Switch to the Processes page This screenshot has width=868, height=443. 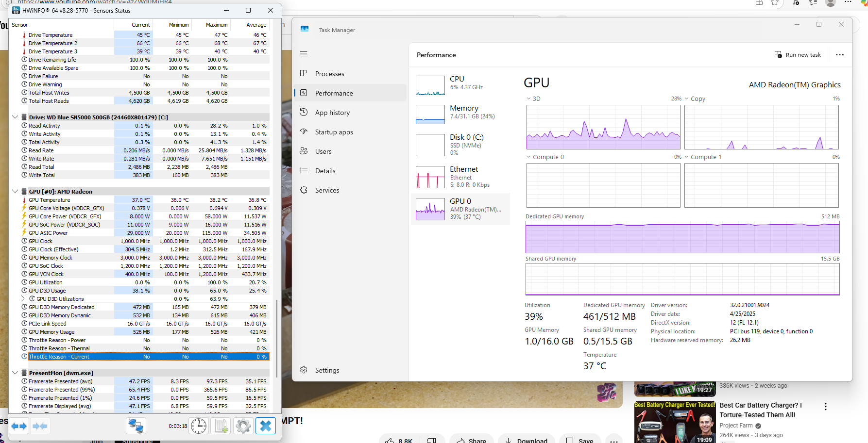click(x=329, y=74)
